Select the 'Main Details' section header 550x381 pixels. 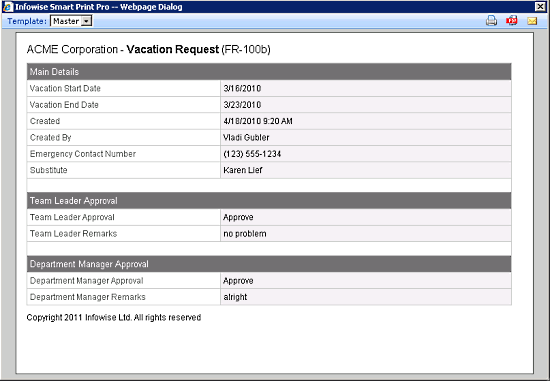(269, 72)
